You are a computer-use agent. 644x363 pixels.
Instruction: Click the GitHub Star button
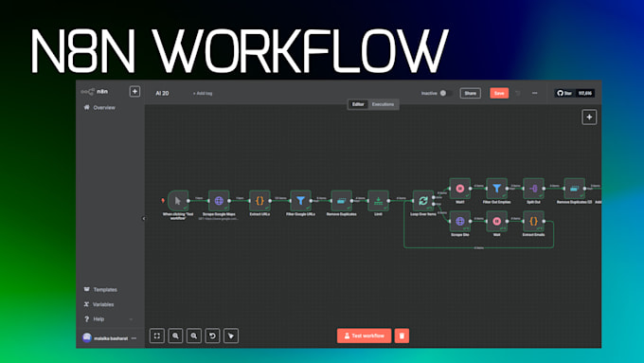click(564, 93)
